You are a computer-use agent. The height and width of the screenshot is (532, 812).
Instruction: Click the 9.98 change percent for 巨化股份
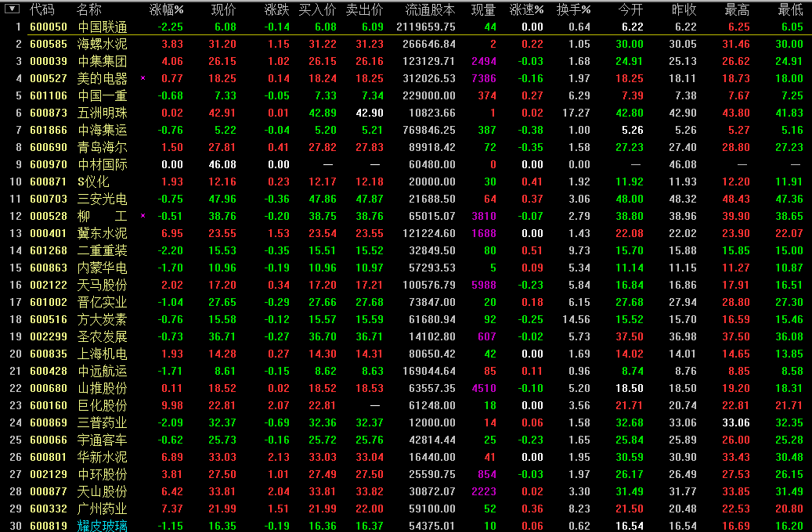click(172, 405)
